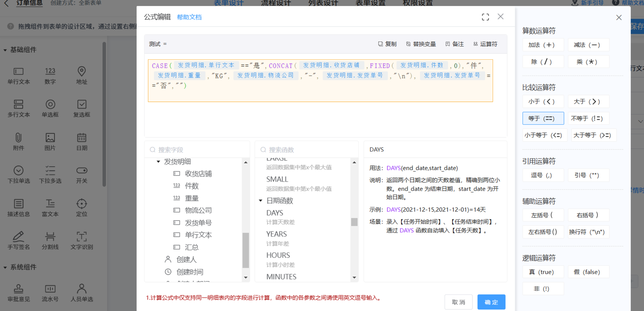Insert the 左右括号 () operator
This screenshot has height=311, width=644.
click(543, 232)
